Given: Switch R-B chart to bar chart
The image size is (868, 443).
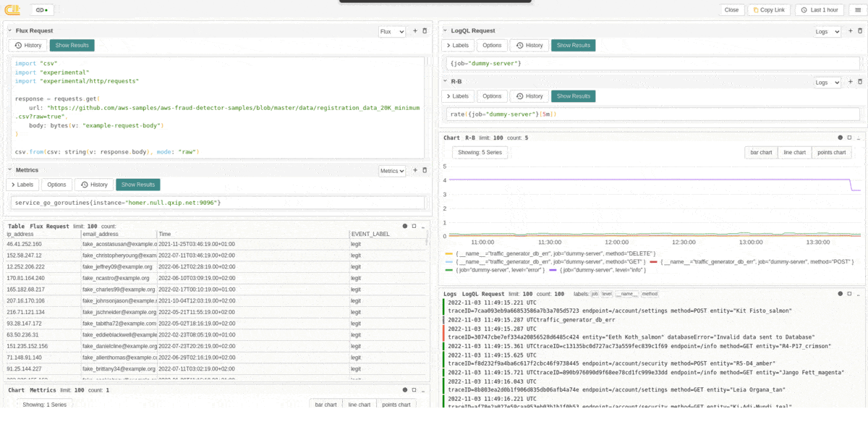Looking at the screenshot, I should (x=761, y=153).
